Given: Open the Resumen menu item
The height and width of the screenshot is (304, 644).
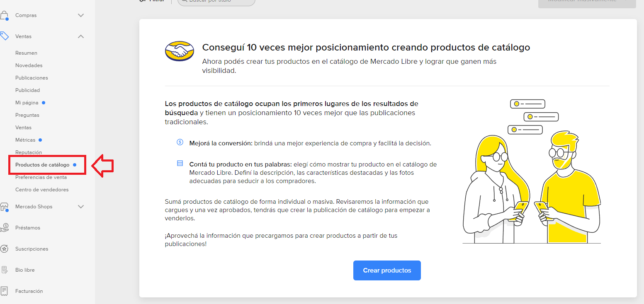Looking at the screenshot, I should 26,53.
